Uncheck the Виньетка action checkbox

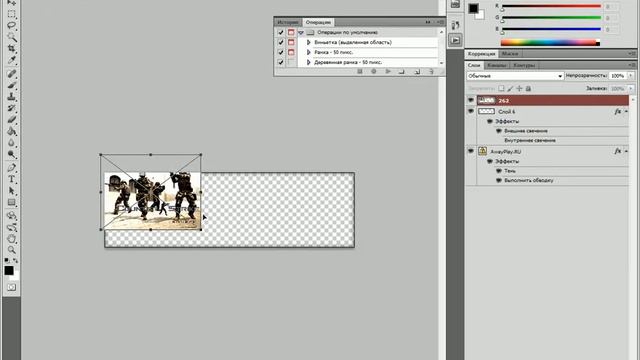(280, 42)
